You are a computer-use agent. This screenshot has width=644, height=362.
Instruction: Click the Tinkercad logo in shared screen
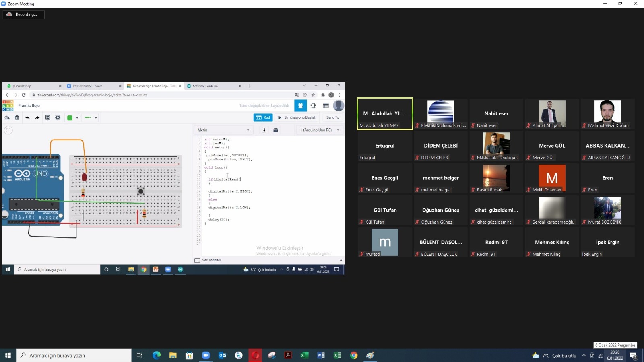pos(8,106)
